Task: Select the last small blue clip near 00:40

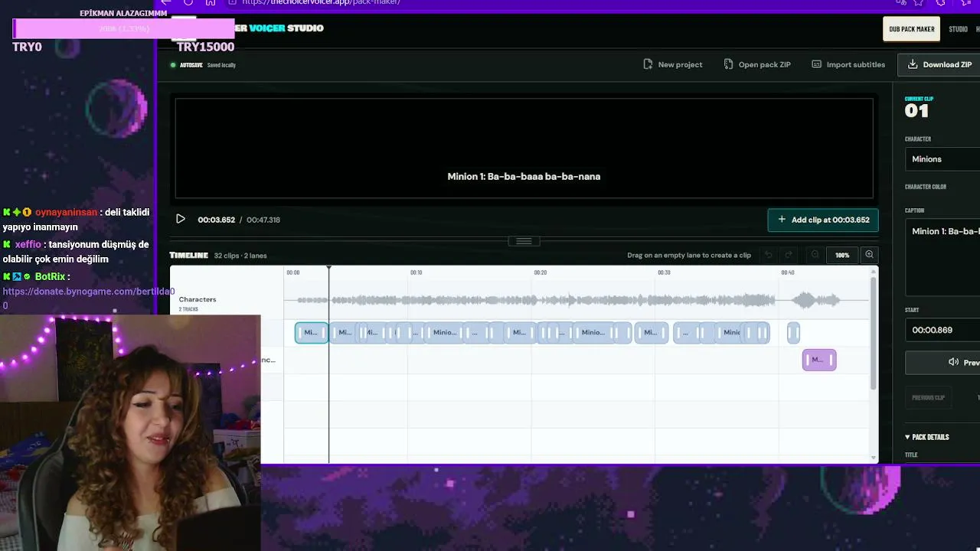Action: (793, 332)
